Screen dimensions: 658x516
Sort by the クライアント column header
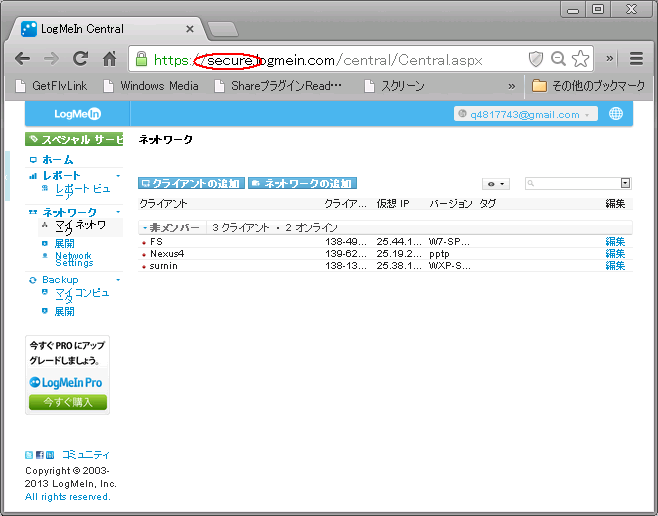point(163,204)
